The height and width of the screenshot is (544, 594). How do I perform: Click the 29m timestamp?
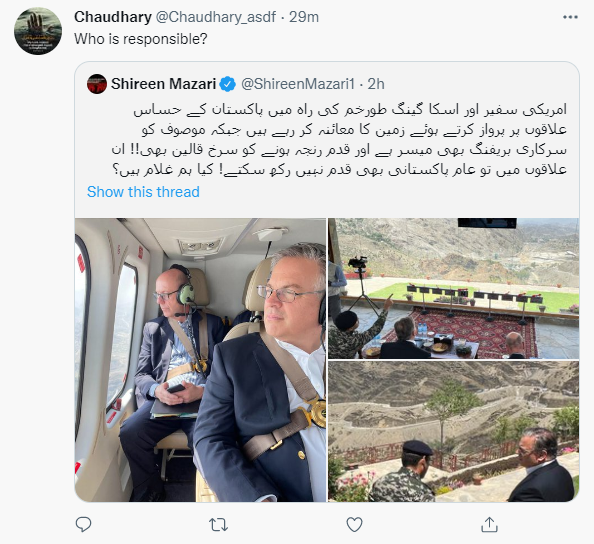coord(304,17)
